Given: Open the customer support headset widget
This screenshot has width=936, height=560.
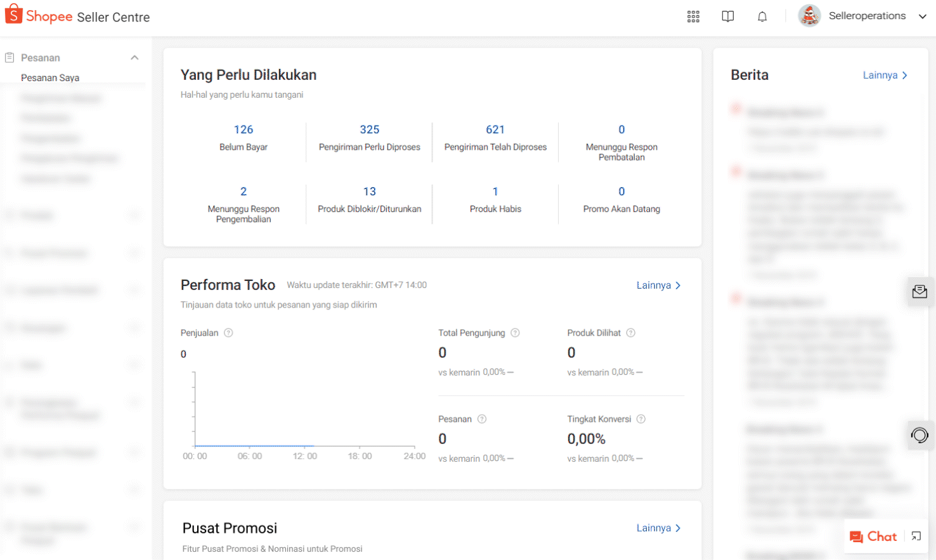Looking at the screenshot, I should coord(919,435).
